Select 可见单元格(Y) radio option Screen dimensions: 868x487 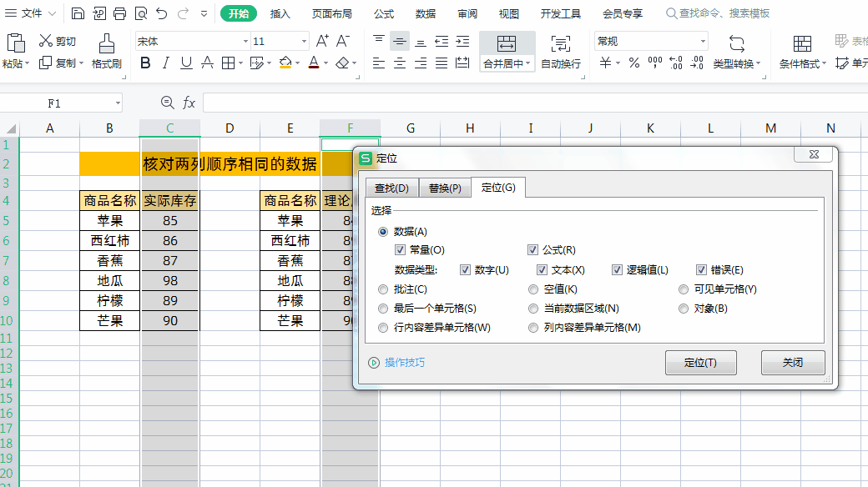pos(684,289)
